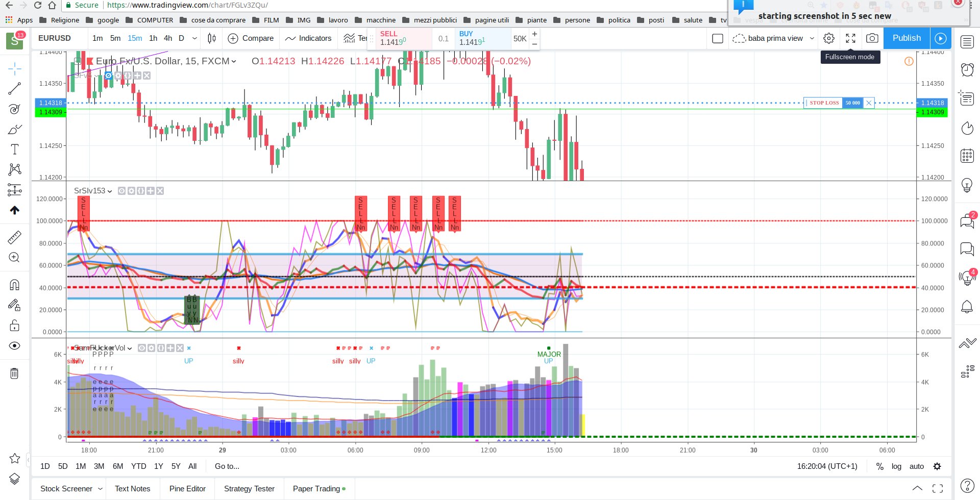Image resolution: width=980 pixels, height=500 pixels.
Task: Open the private chat panel
Action: click(x=967, y=249)
